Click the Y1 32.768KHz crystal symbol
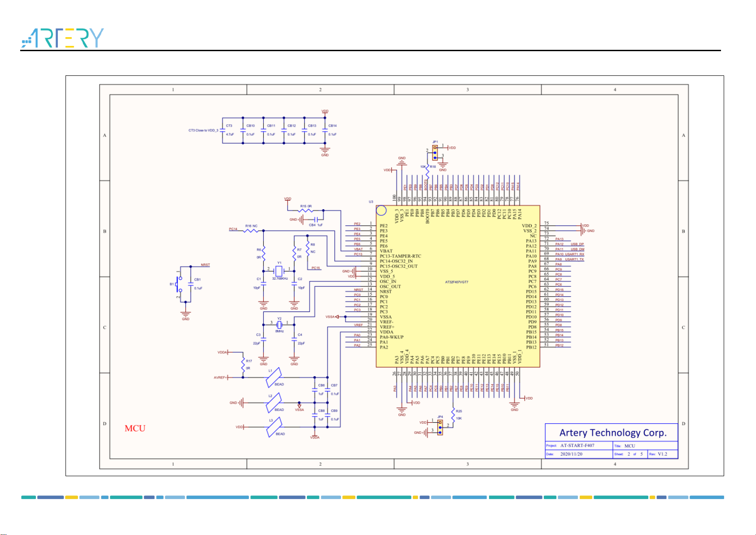Image resolution: width=756 pixels, height=535 pixels. [x=279, y=271]
